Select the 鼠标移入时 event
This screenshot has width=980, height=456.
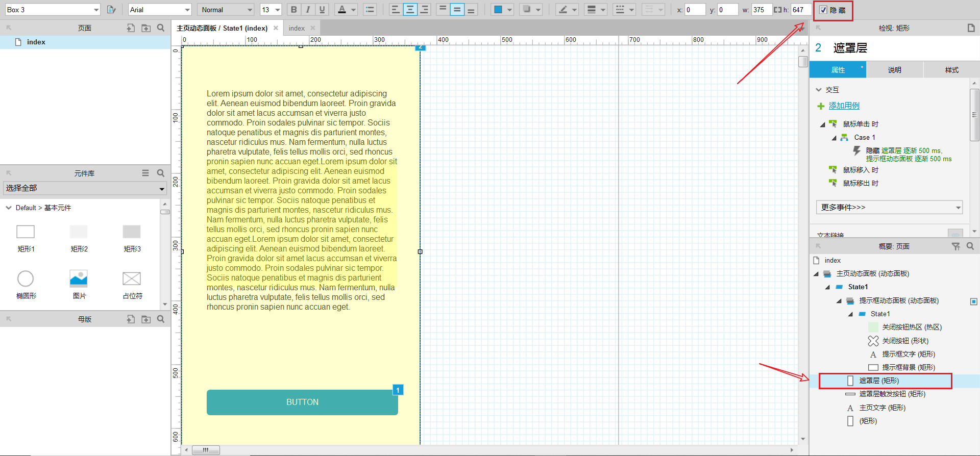[861, 170]
